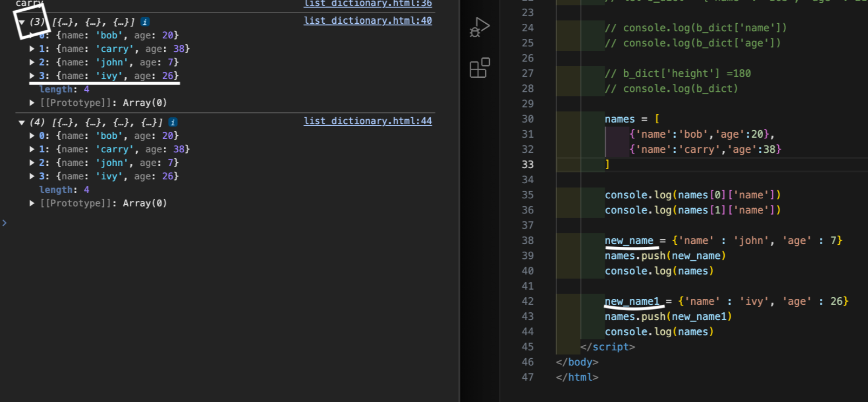Screen dimensions: 868x402
Task: Open Run and Debug view icon
Action: click(479, 27)
